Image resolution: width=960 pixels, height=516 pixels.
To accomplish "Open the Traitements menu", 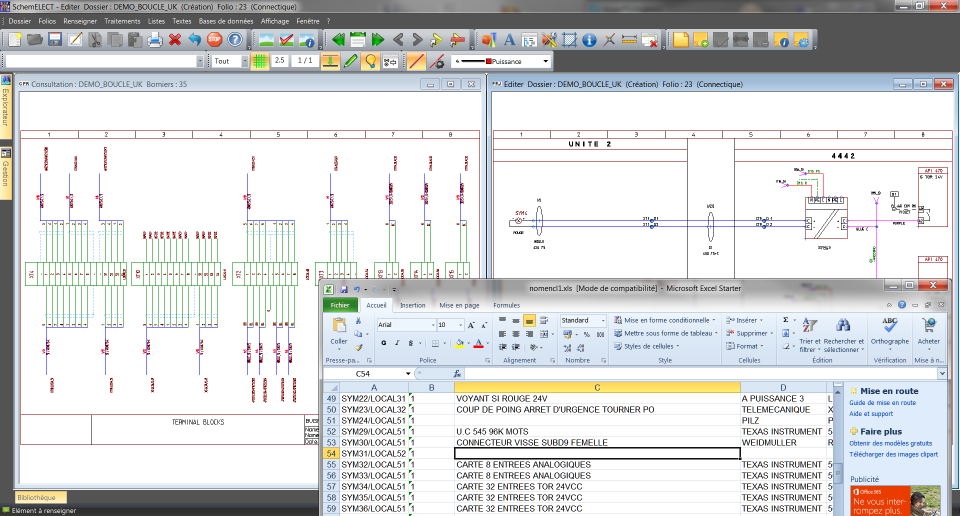I will [x=122, y=21].
